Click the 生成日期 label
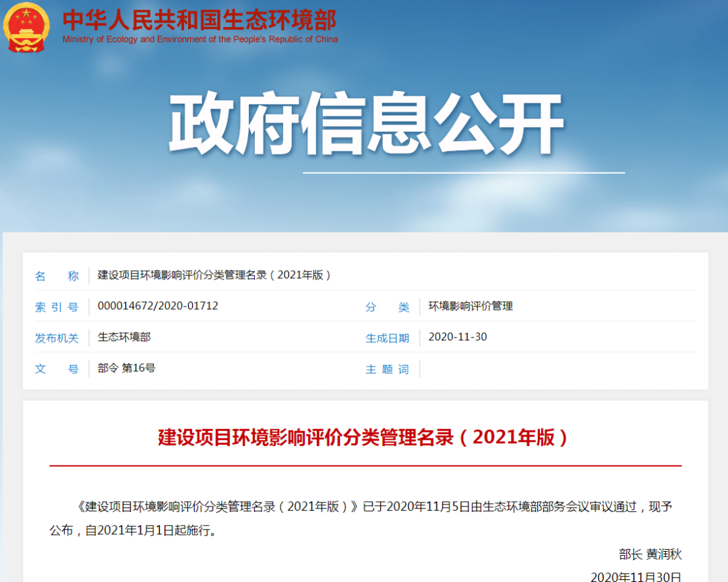The width and height of the screenshot is (728, 582). [387, 338]
